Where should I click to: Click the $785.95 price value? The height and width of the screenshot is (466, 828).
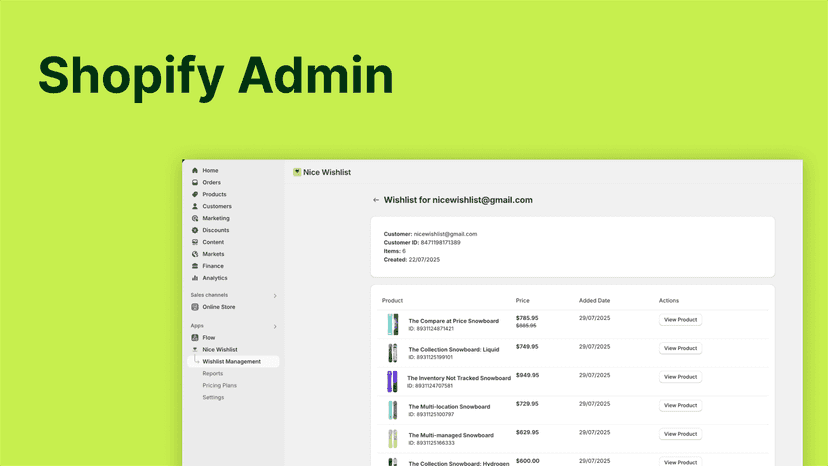[x=527, y=318]
